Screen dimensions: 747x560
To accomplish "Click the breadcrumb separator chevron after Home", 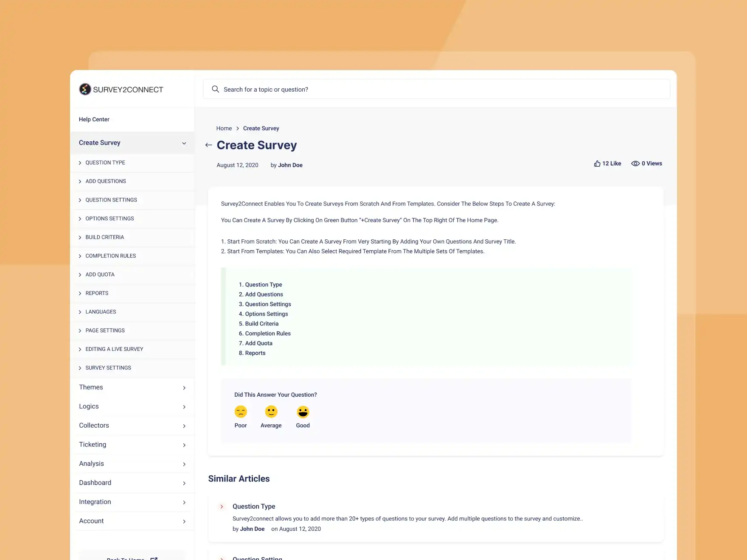I will (238, 129).
